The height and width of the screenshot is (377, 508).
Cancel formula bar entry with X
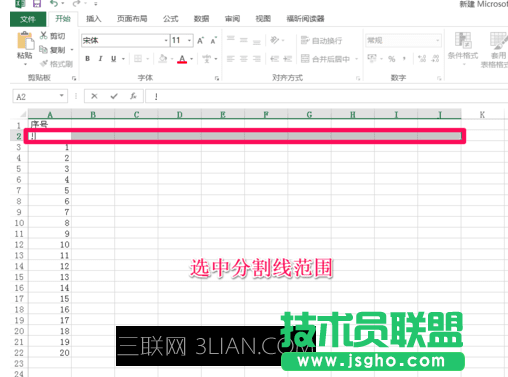tap(94, 96)
